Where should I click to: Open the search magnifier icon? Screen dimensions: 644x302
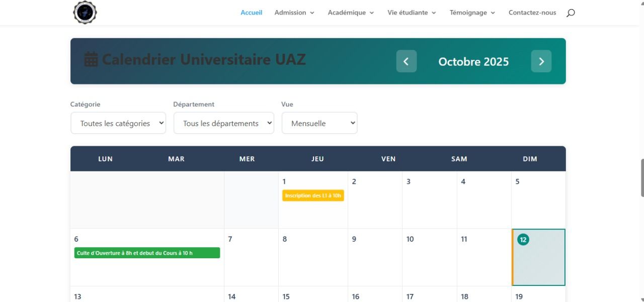pyautogui.click(x=570, y=13)
